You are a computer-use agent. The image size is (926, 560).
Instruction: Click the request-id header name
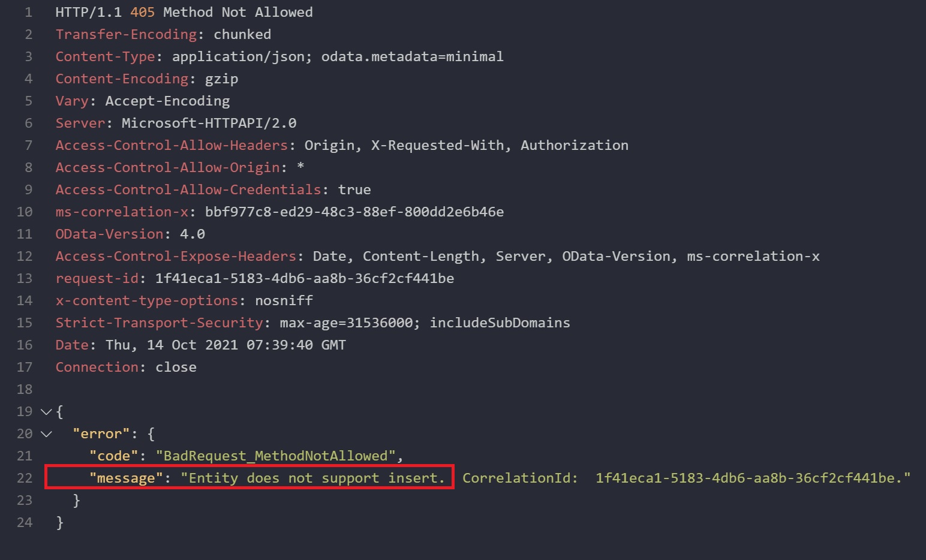pos(97,279)
